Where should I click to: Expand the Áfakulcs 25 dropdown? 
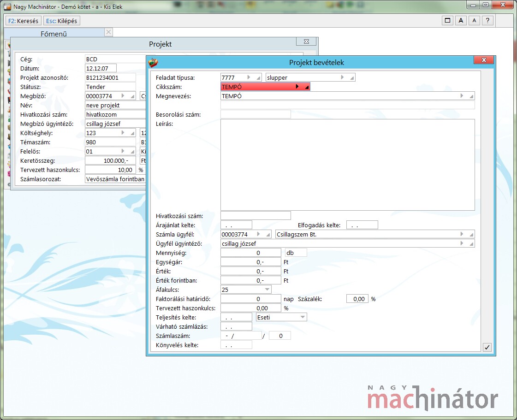click(267, 290)
